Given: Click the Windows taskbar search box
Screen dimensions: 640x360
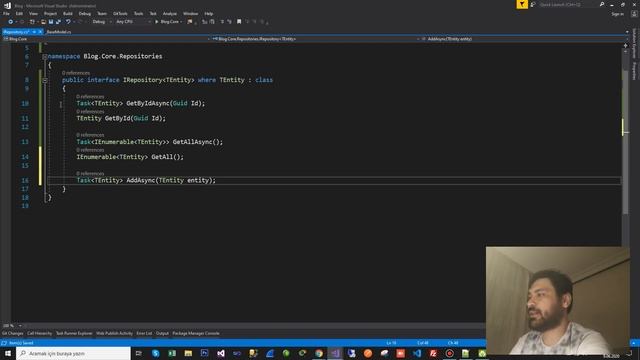Looking at the screenshot, I should [x=74, y=353].
